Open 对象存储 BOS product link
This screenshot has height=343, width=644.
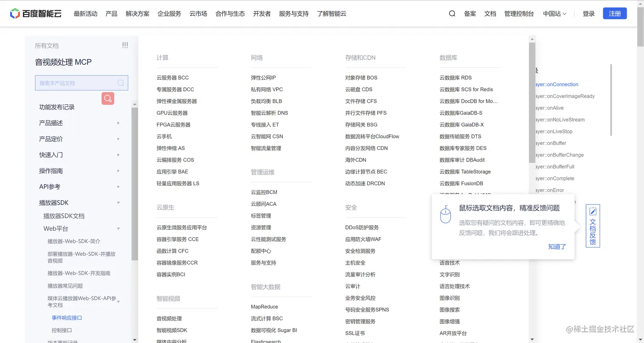(x=361, y=78)
